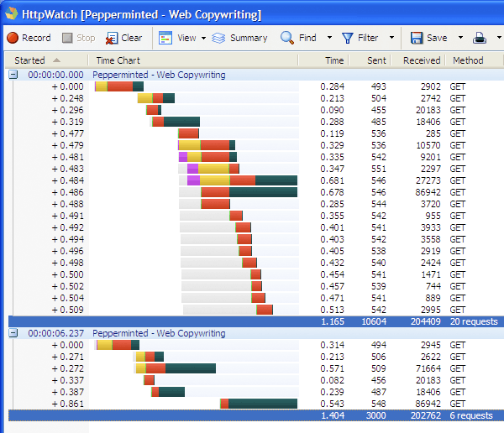Click the 6 requests summary row
The height and width of the screenshot is (433, 504).
(256, 415)
